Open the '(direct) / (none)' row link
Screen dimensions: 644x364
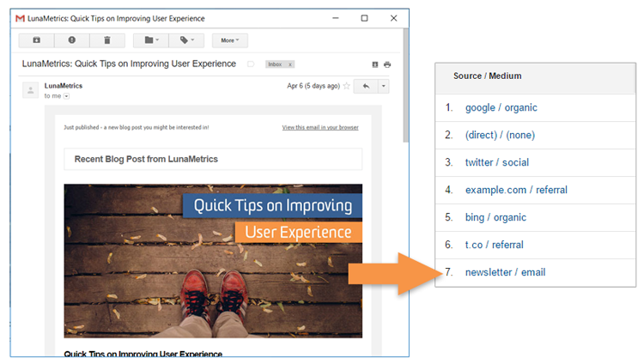coord(500,135)
